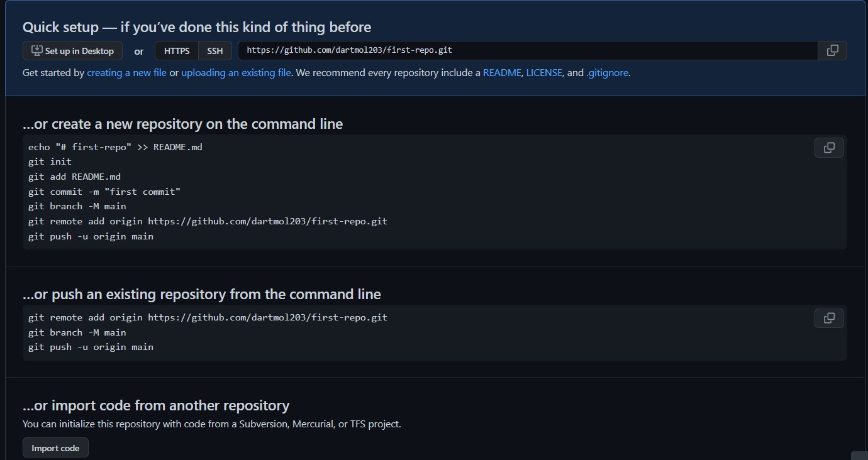The height and width of the screenshot is (460, 868).
Task: Open the creating a new file link
Action: 126,73
